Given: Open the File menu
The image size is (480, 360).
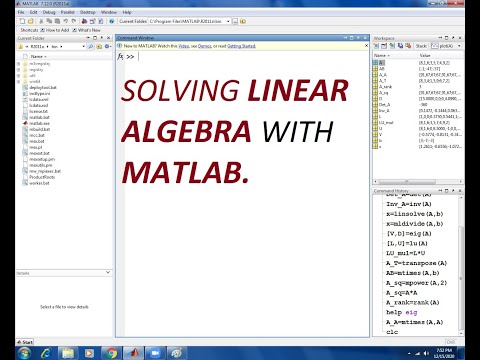Looking at the screenshot, I should [x=21, y=12].
